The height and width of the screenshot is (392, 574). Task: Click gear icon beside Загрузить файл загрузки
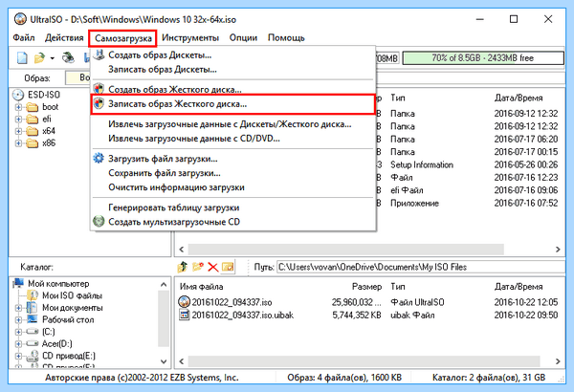click(x=99, y=159)
